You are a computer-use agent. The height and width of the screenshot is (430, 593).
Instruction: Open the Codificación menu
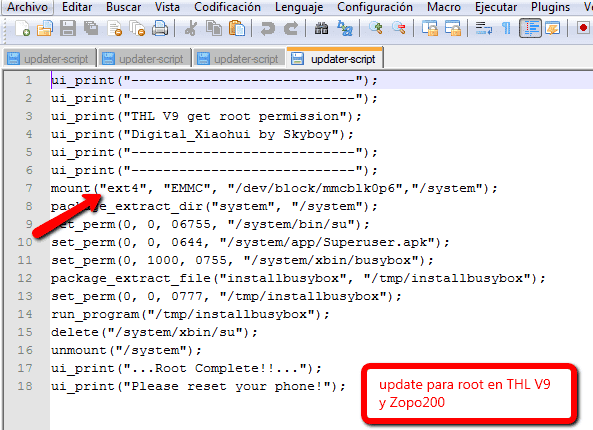pyautogui.click(x=227, y=7)
